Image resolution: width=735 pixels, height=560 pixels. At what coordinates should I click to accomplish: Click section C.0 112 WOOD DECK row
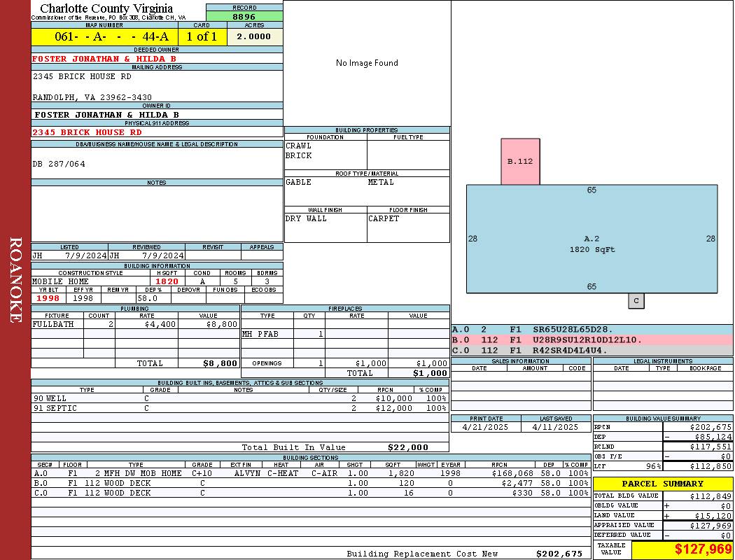point(311,493)
